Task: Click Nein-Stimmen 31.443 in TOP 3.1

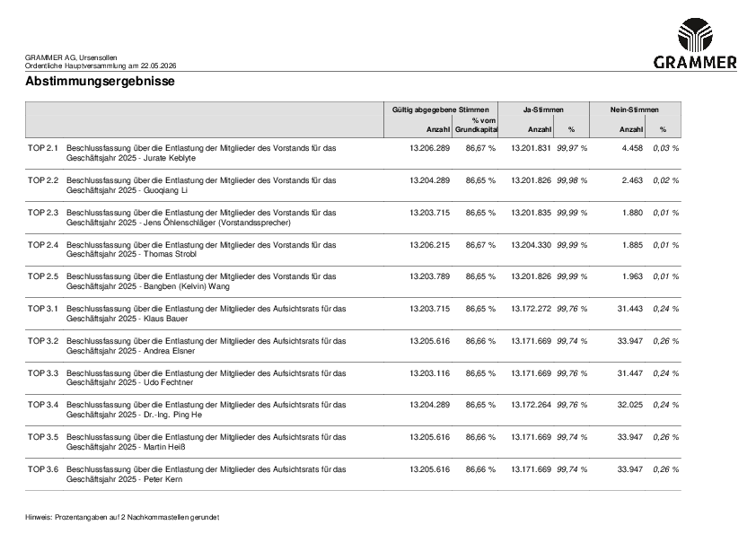Action: pyautogui.click(x=630, y=309)
